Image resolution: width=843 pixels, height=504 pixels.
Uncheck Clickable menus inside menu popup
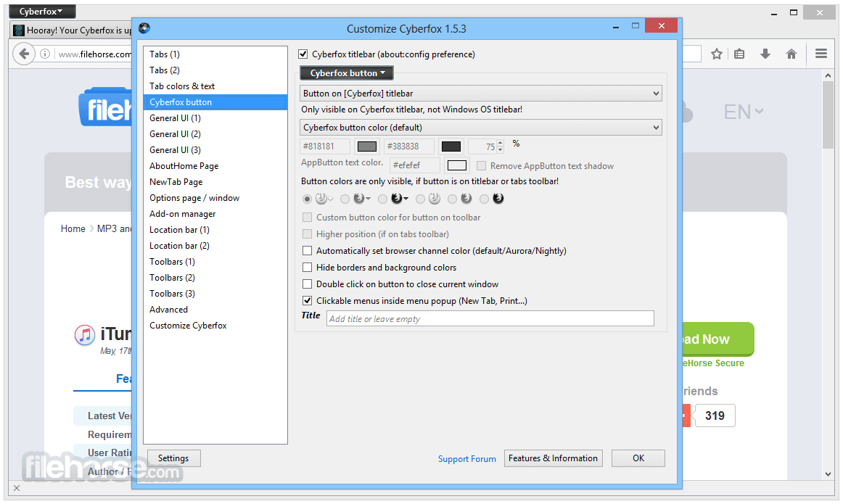pyautogui.click(x=308, y=301)
